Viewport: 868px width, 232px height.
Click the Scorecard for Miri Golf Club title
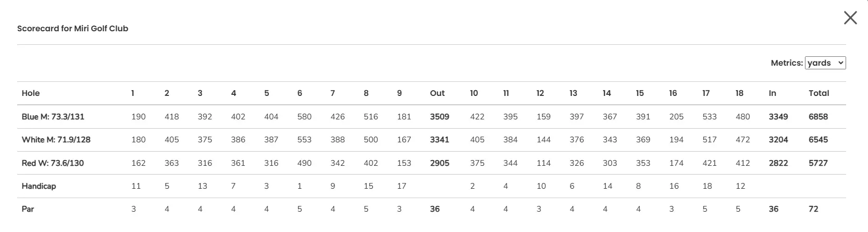pyautogui.click(x=72, y=29)
